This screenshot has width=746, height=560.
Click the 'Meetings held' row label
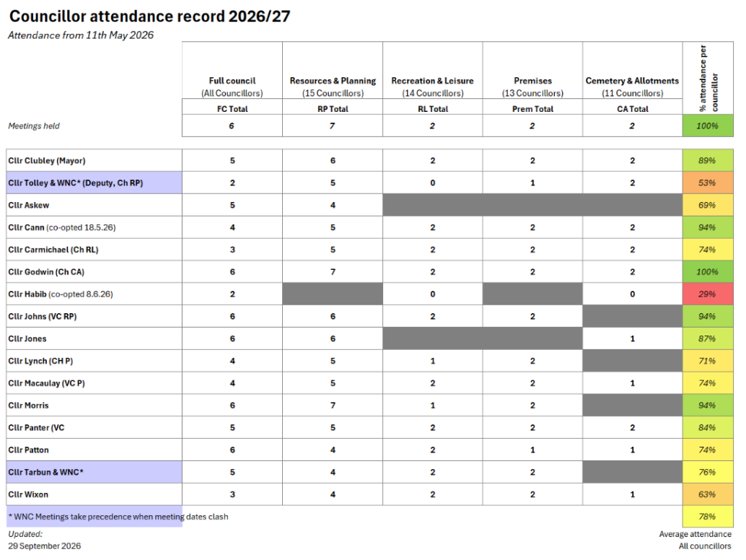click(34, 126)
